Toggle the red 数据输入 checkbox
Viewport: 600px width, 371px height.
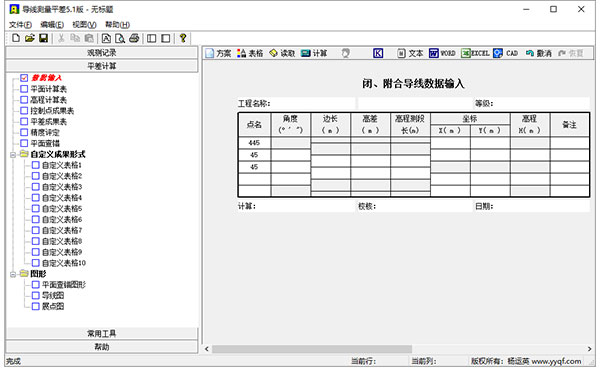24,78
